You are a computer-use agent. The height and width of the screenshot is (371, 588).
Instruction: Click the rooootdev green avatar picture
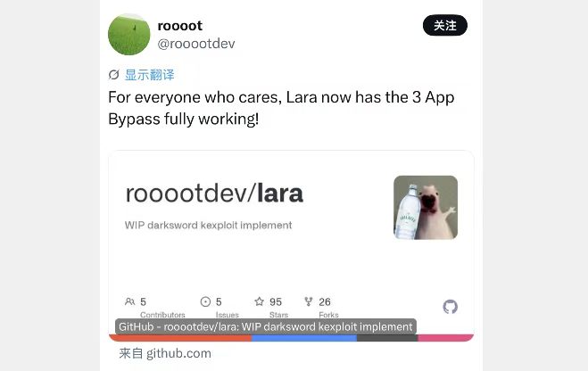point(129,35)
